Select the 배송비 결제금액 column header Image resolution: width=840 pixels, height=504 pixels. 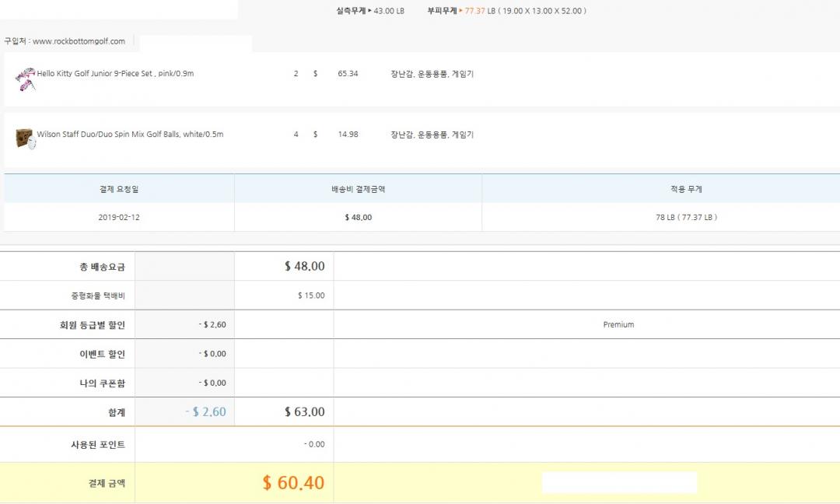[358, 189]
